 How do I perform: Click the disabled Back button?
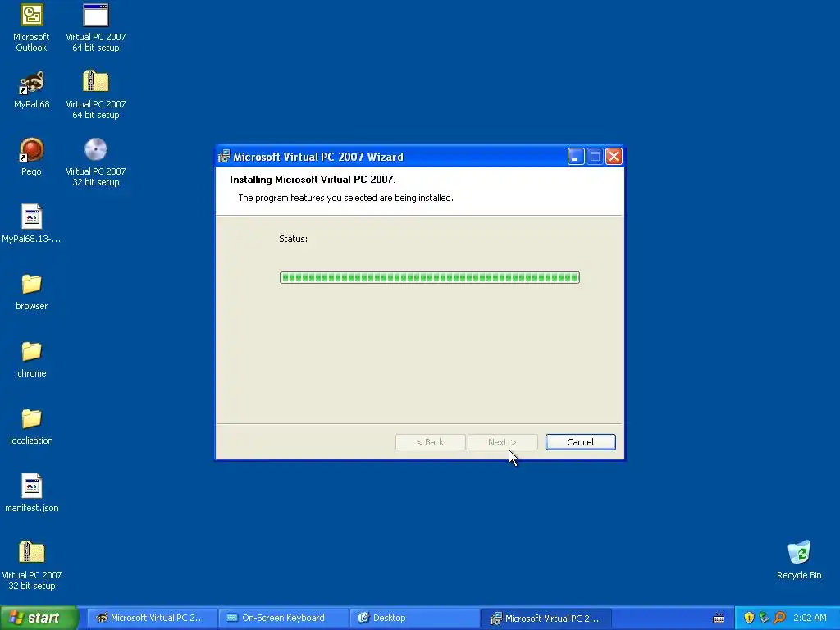[x=430, y=442]
